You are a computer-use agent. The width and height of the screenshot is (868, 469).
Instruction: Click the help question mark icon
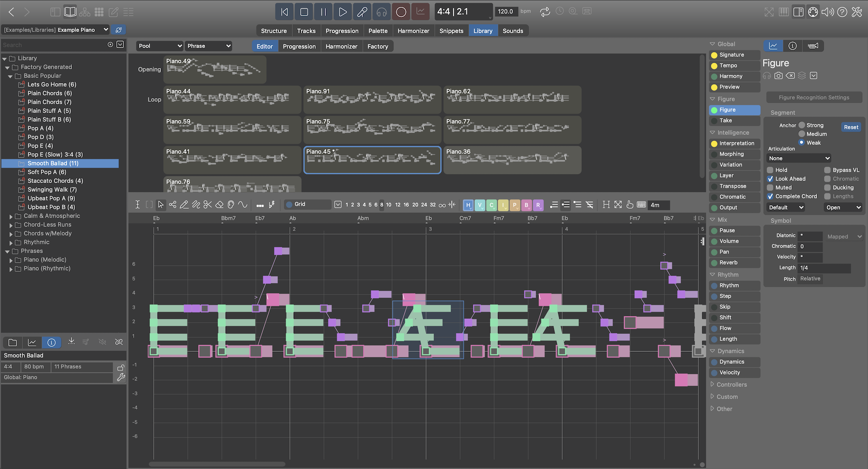[x=842, y=12]
